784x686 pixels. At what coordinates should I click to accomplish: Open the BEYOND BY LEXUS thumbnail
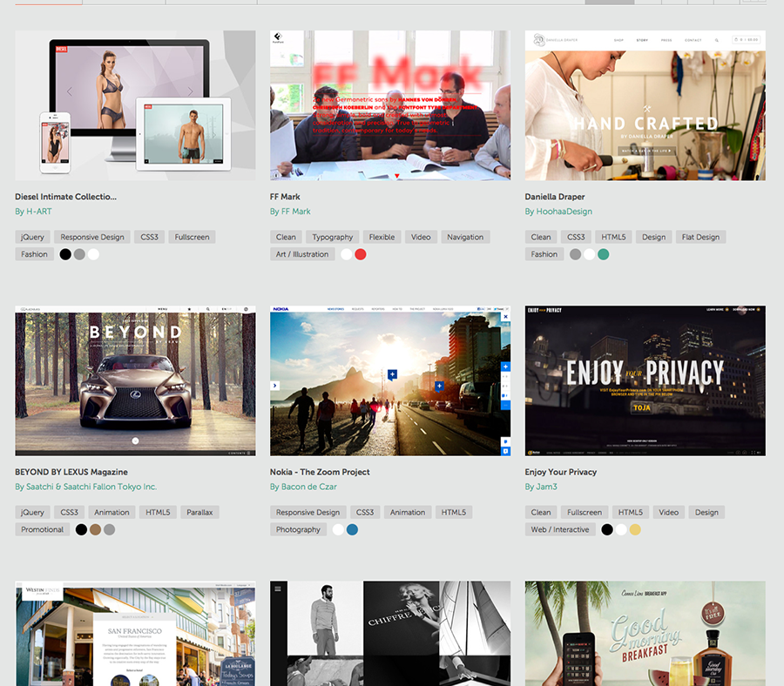135,380
